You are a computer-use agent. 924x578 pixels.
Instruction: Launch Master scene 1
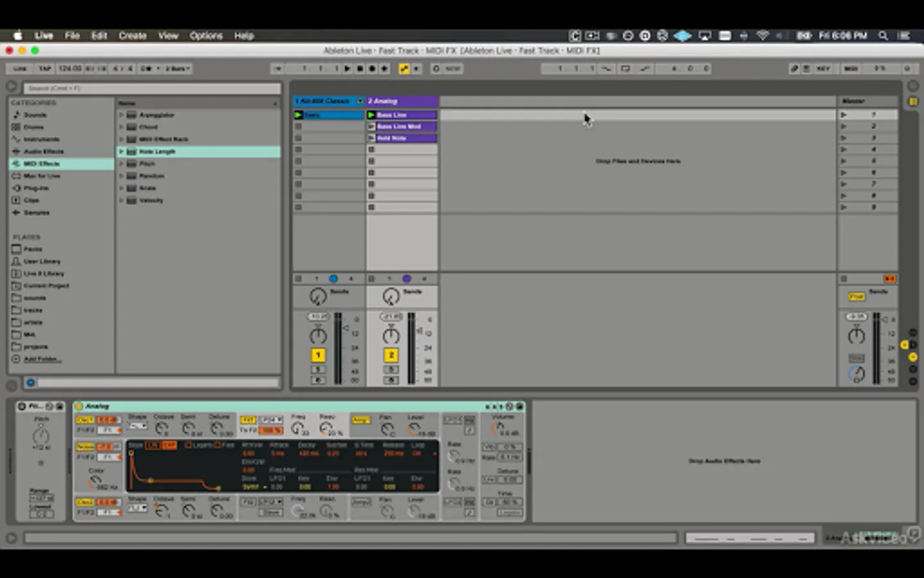pos(844,115)
